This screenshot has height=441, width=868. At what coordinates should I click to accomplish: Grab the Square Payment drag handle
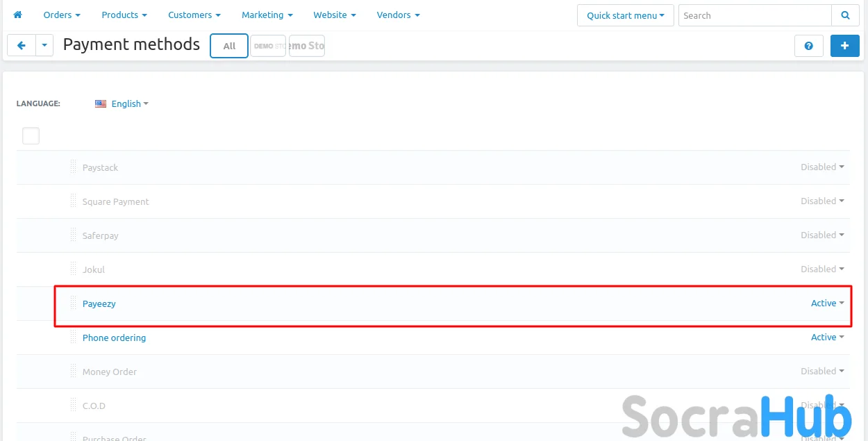click(73, 201)
